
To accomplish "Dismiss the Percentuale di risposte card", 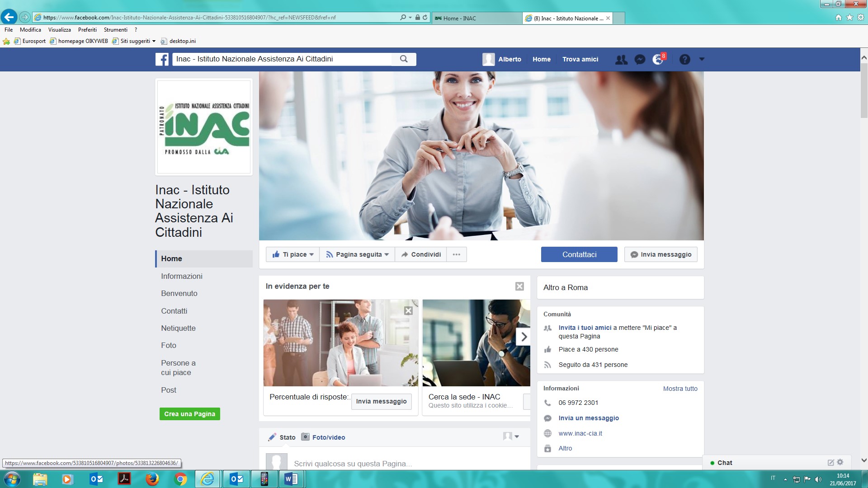I will 408,311.
